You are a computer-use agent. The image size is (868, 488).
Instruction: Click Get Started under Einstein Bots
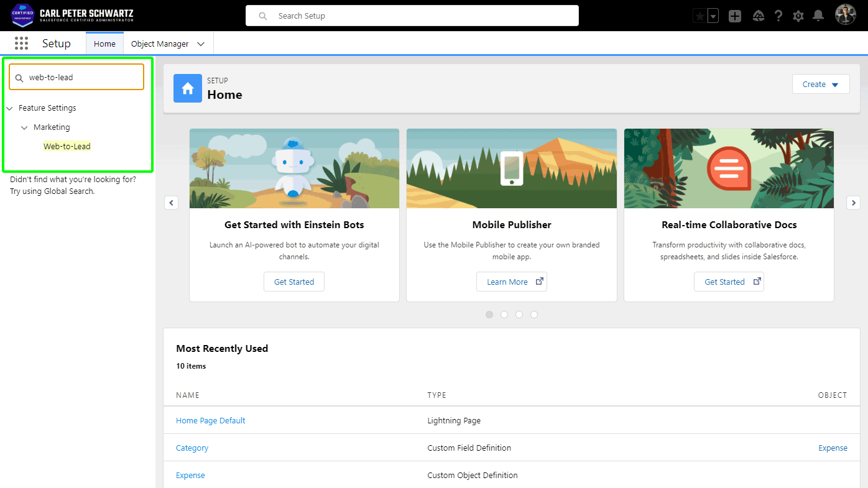pyautogui.click(x=294, y=282)
